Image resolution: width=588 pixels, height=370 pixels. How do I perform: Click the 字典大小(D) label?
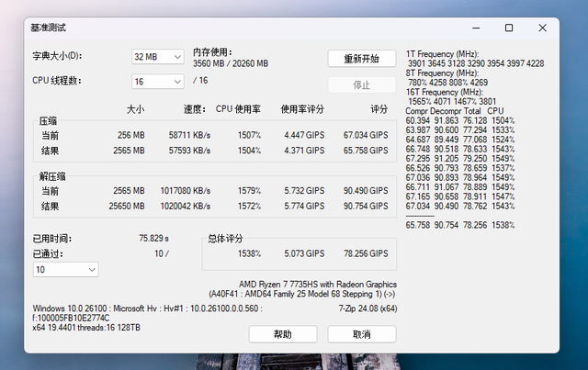pyautogui.click(x=57, y=56)
